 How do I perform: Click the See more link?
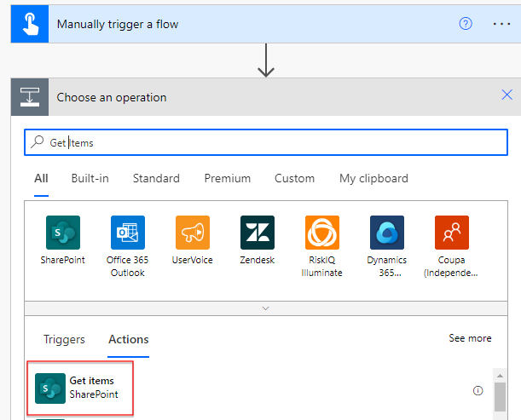coord(470,338)
